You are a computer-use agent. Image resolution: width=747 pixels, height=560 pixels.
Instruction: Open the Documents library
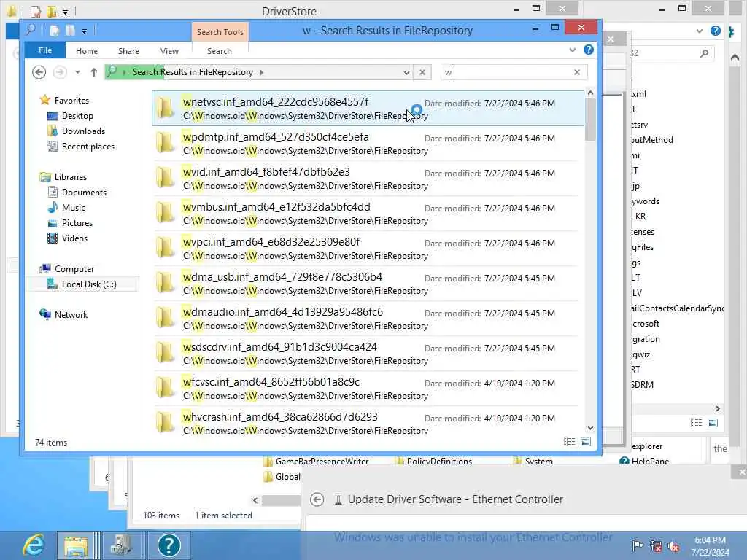[x=84, y=192]
